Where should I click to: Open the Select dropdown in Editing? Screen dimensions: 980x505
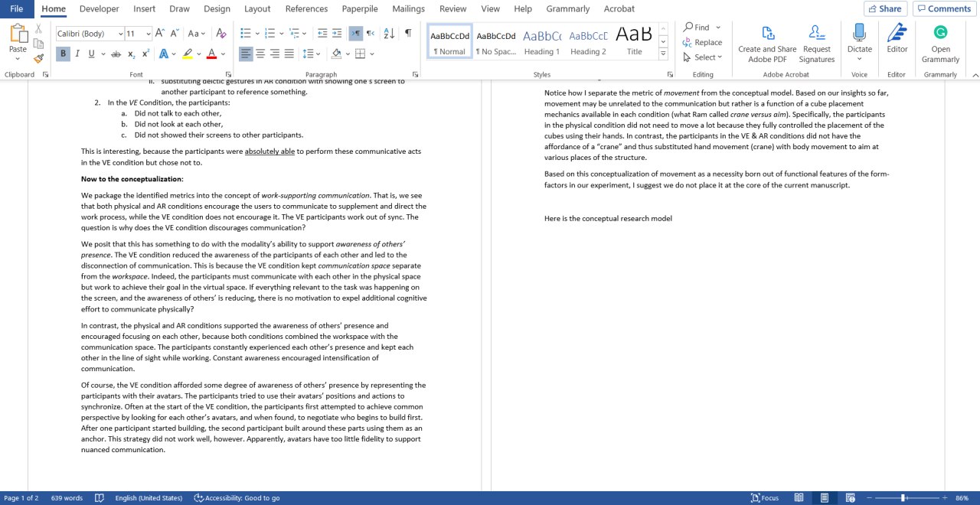[x=703, y=57]
